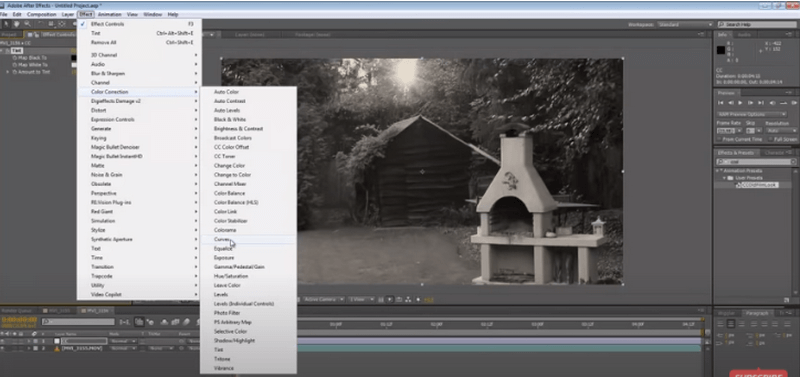The width and height of the screenshot is (800, 377).
Task: Click the Map White To stopwatch
Action: click(x=14, y=65)
